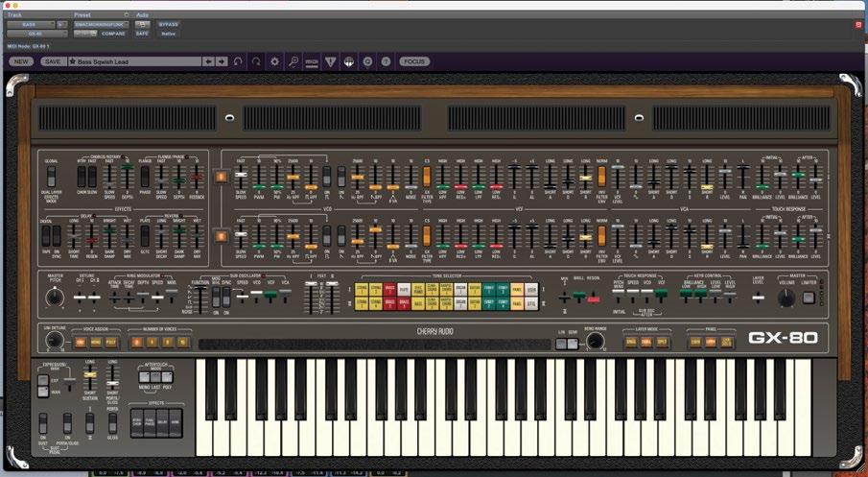Toggle lower layer II orange select button
The height and width of the screenshot is (477, 868).
click(x=221, y=236)
